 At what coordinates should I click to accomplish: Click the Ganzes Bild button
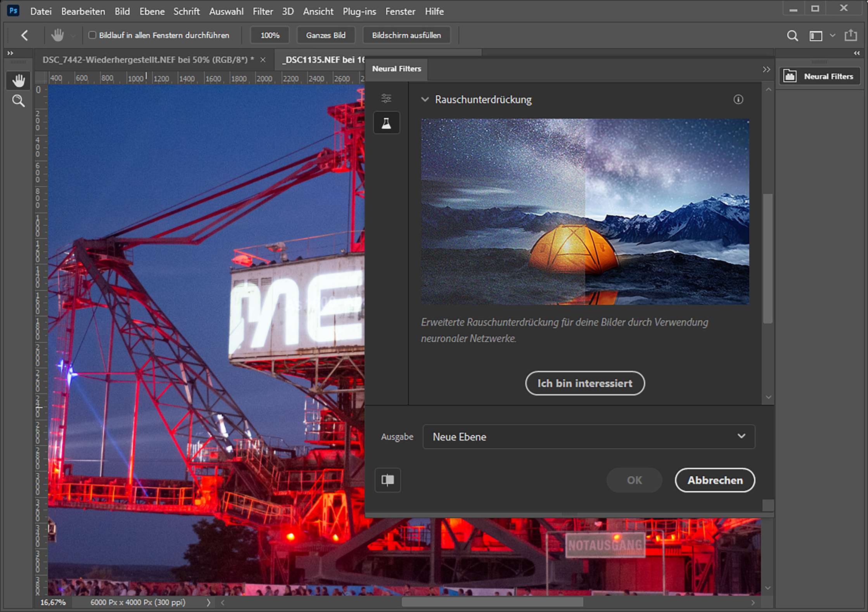[x=325, y=35]
